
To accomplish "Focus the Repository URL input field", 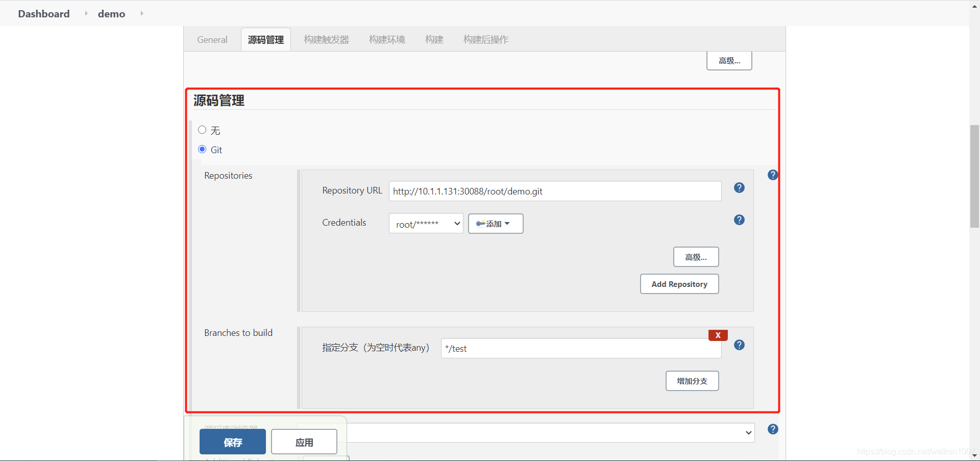I will pos(555,191).
